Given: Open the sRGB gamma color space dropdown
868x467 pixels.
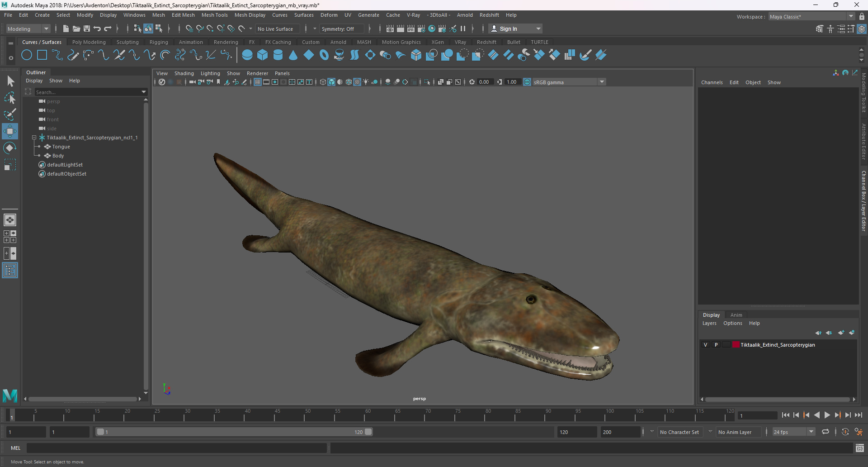Looking at the screenshot, I should (569, 82).
